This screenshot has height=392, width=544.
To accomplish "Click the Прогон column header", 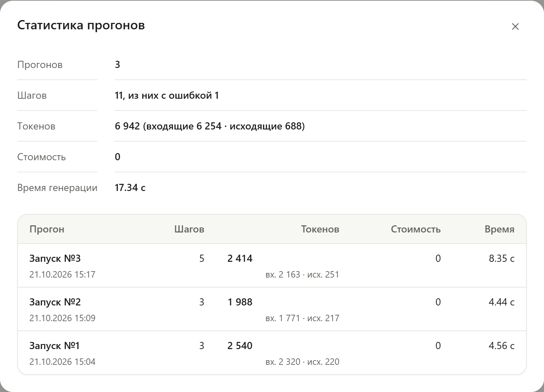I will pyautogui.click(x=47, y=229).
